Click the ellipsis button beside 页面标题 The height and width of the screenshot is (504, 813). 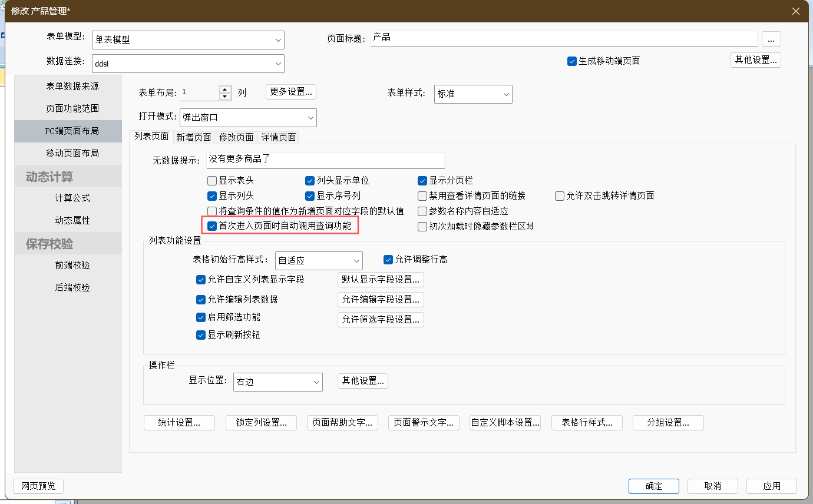(x=771, y=39)
